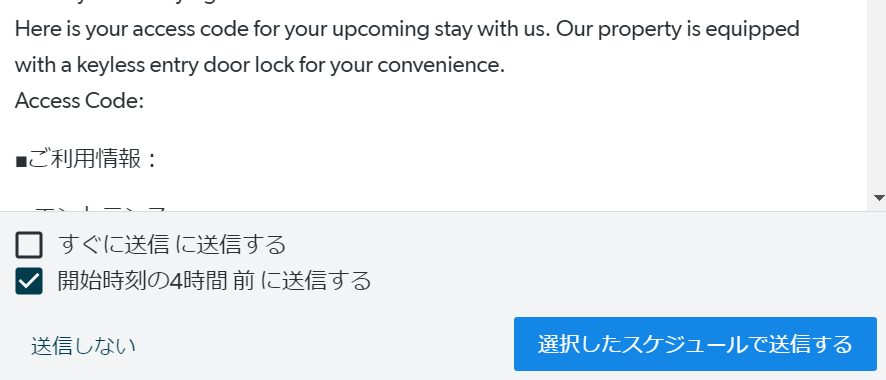
Task: Click the blue 選択したスケジュールで送信する button
Action: (695, 344)
